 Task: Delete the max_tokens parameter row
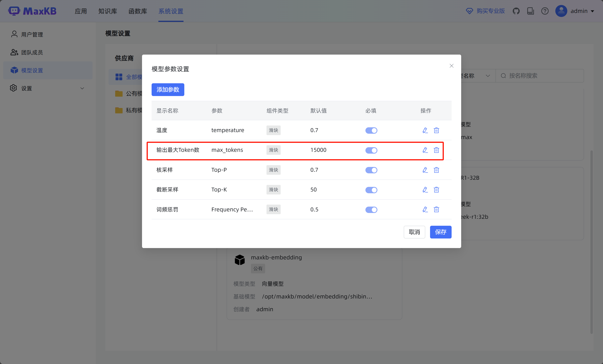tap(436, 150)
